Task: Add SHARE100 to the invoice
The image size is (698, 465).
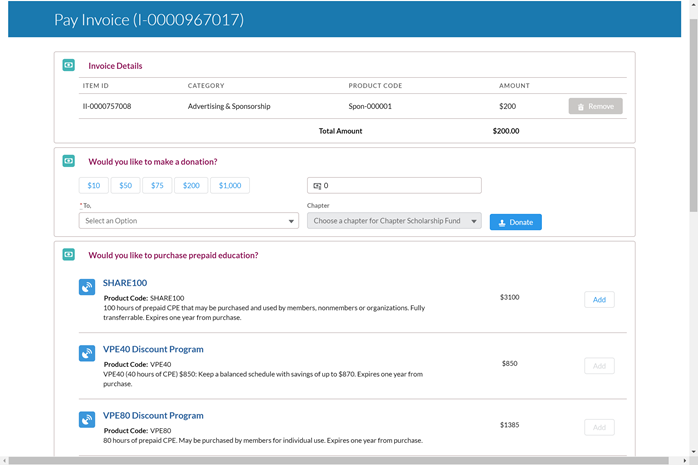Action: [x=599, y=300]
